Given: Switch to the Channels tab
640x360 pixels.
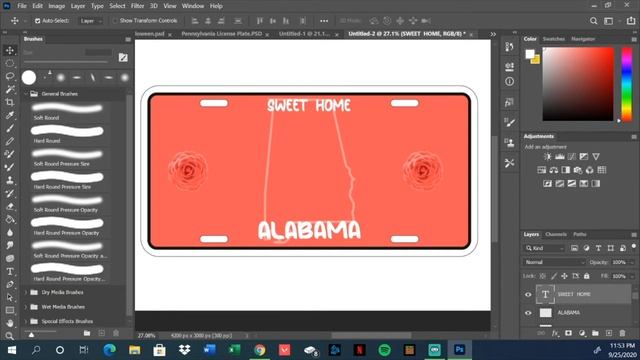Looking at the screenshot, I should pos(556,234).
